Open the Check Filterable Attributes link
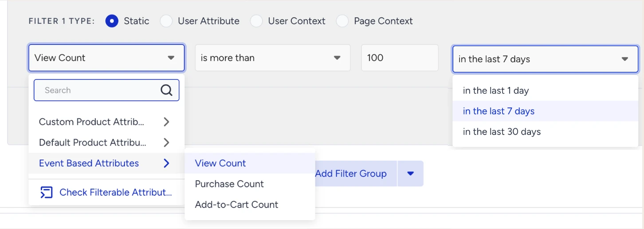This screenshot has height=229, width=644. point(115,192)
